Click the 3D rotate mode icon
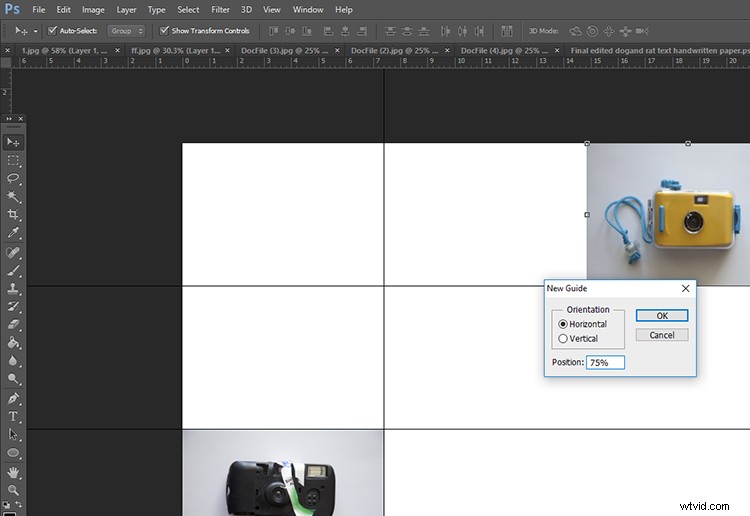 [x=575, y=31]
